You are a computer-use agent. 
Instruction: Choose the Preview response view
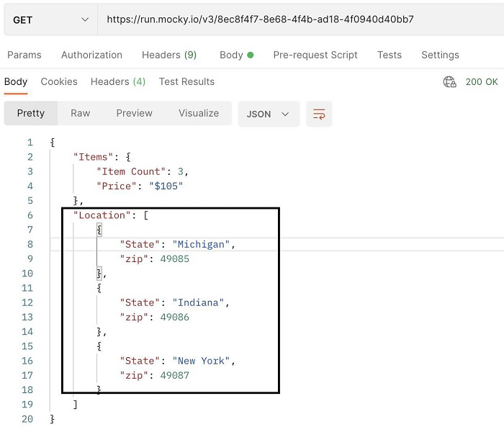click(x=135, y=113)
